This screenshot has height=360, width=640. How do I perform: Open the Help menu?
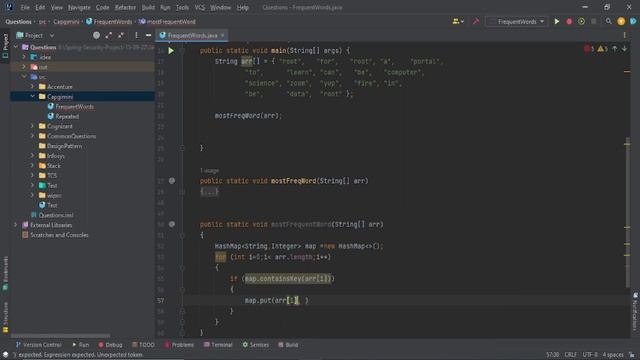(243, 7)
